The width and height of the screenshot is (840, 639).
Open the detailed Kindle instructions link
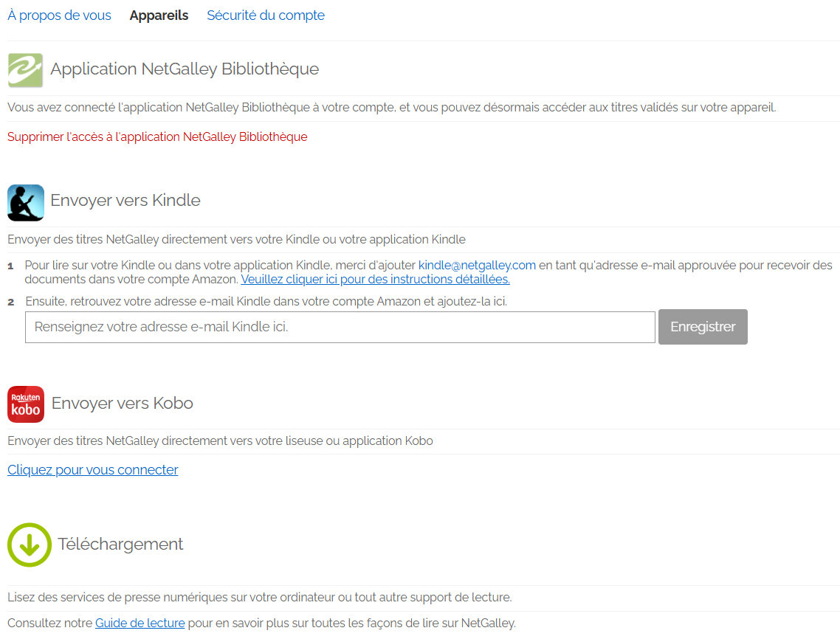tap(375, 280)
